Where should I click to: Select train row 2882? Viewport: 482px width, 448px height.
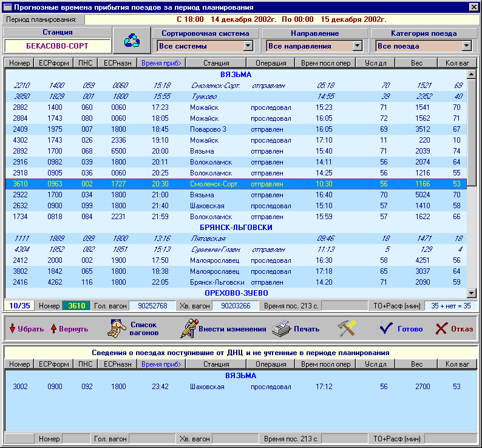[236, 107]
